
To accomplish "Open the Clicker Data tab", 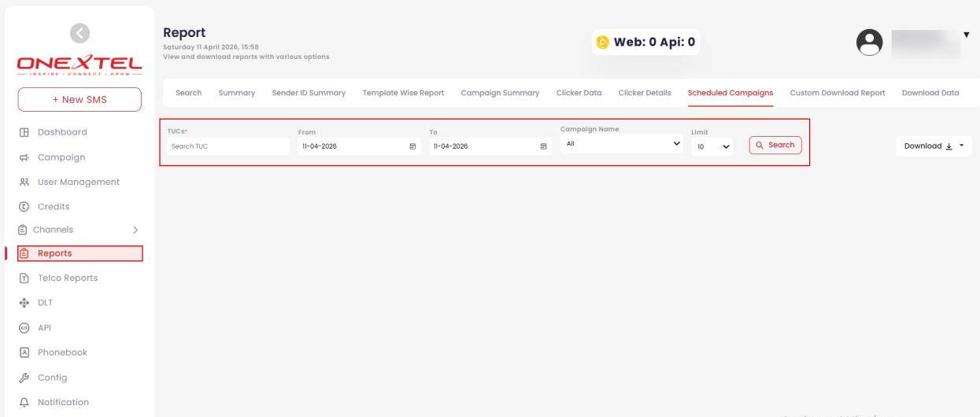I will click(x=579, y=93).
